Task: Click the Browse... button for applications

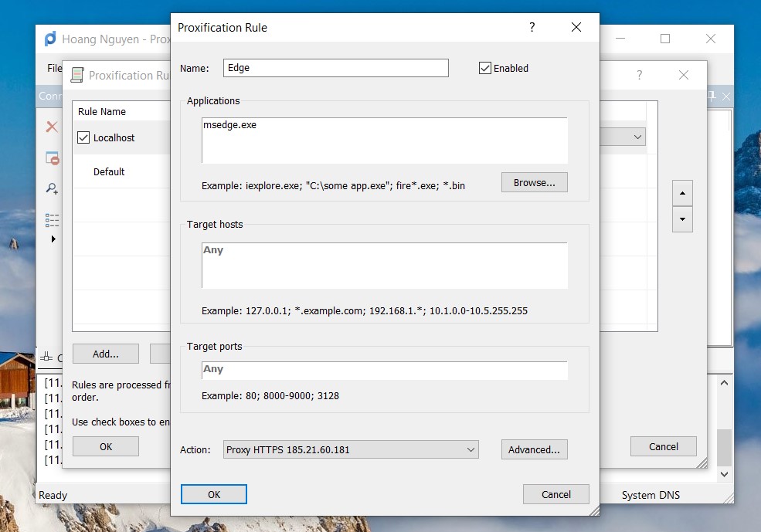Action: click(534, 183)
